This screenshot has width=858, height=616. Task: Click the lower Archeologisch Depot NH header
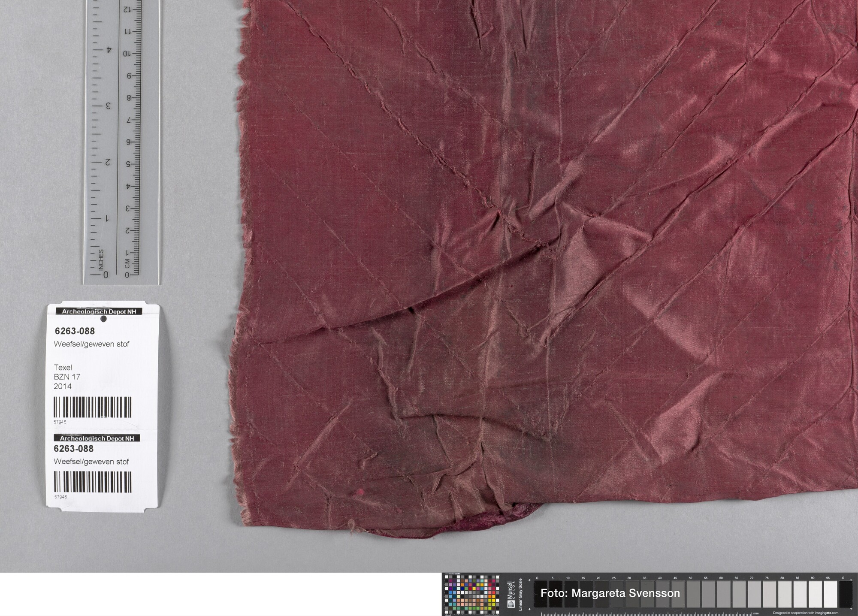click(97, 438)
